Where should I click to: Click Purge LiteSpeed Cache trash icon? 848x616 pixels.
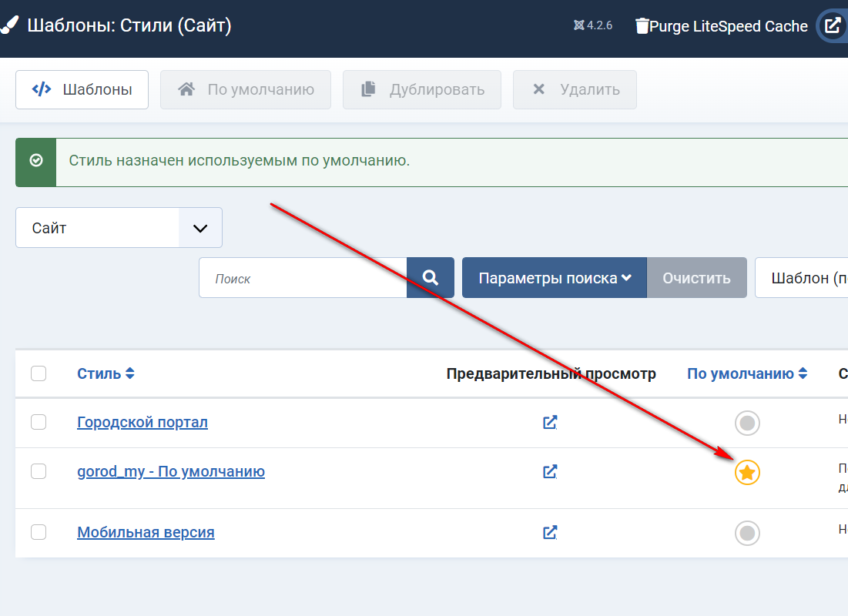[x=642, y=26]
